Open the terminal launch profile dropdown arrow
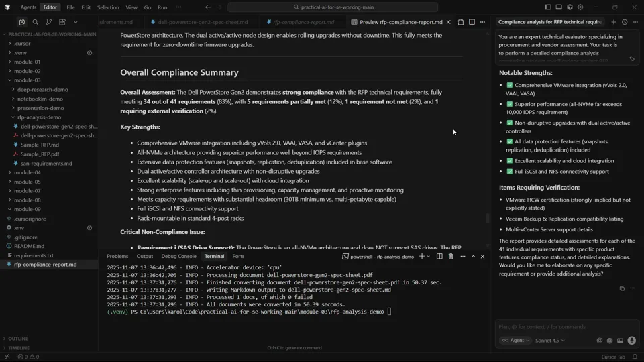644x362 pixels. [429, 257]
